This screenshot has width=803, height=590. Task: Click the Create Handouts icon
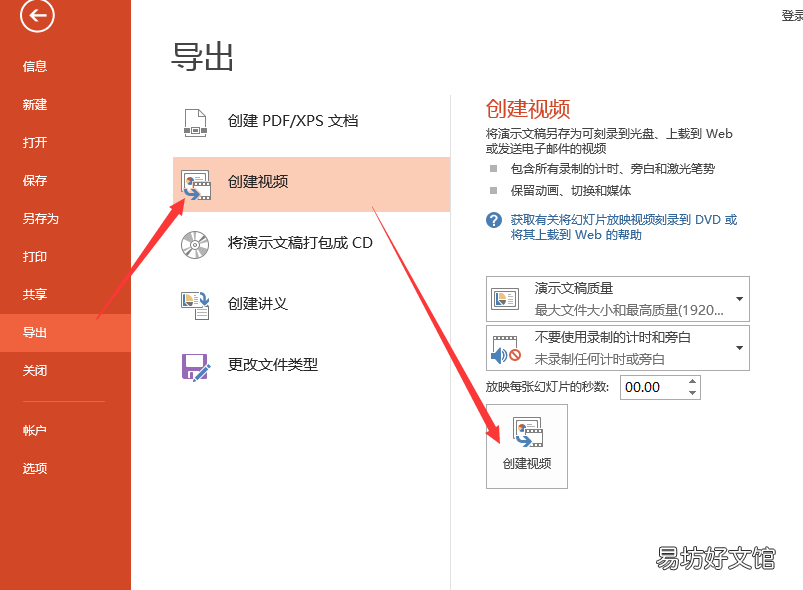195,305
